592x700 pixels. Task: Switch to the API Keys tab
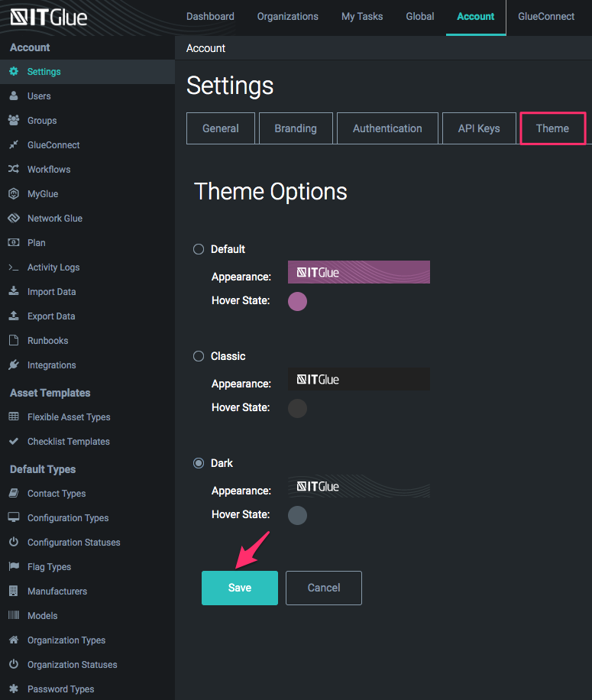click(x=479, y=128)
